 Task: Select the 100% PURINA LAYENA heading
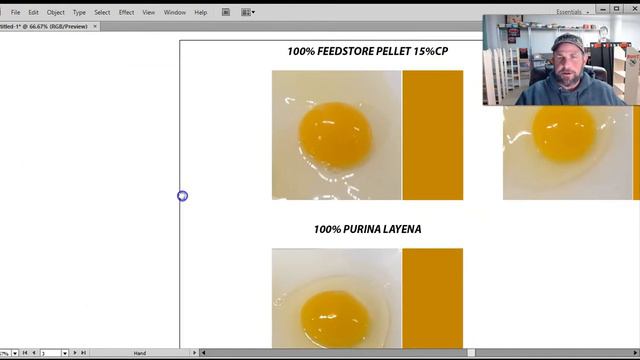pos(367,229)
